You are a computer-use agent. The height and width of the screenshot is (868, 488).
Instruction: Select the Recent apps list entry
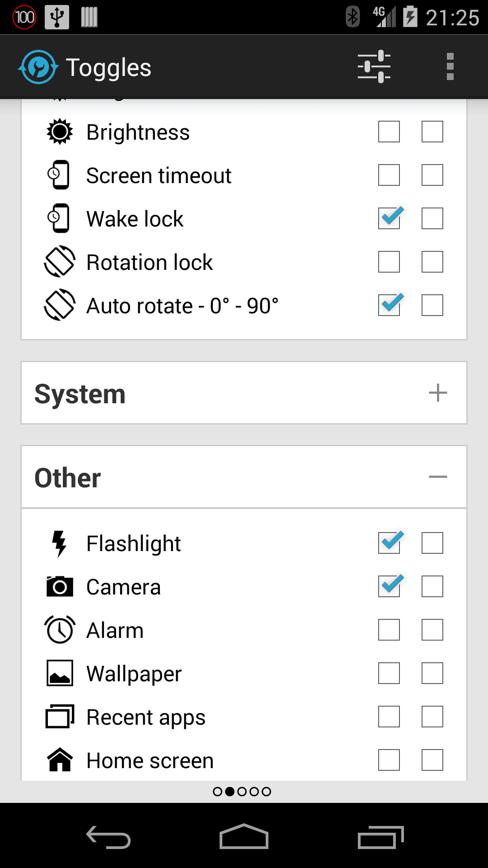(x=146, y=717)
